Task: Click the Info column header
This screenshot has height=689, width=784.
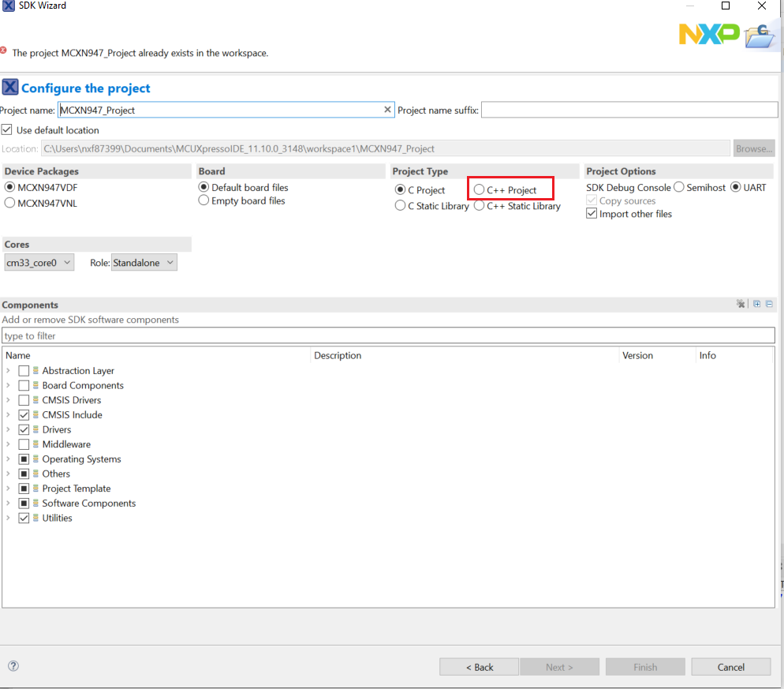Action: click(734, 355)
